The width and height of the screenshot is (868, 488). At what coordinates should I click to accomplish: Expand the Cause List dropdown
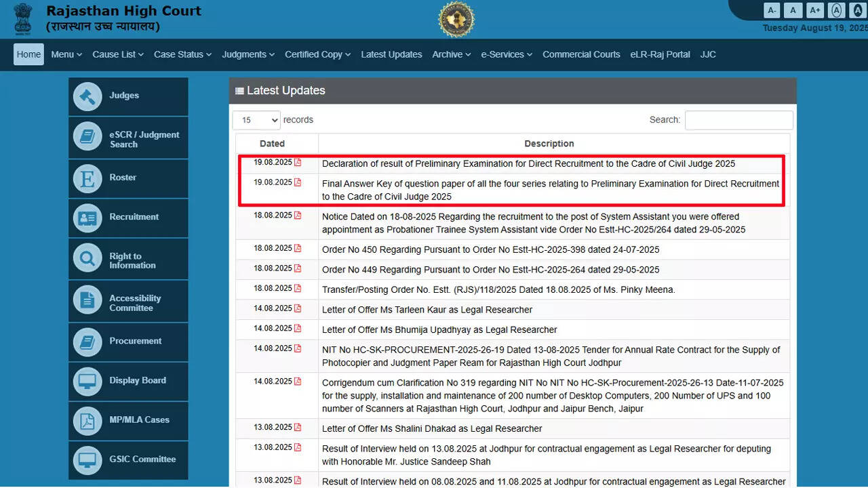[118, 54]
